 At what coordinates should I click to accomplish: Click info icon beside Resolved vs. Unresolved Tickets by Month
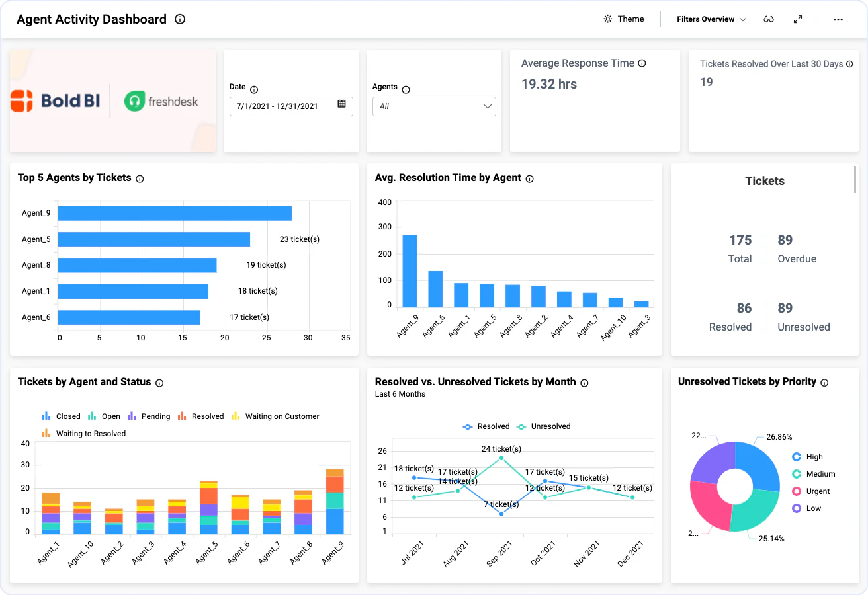click(584, 383)
